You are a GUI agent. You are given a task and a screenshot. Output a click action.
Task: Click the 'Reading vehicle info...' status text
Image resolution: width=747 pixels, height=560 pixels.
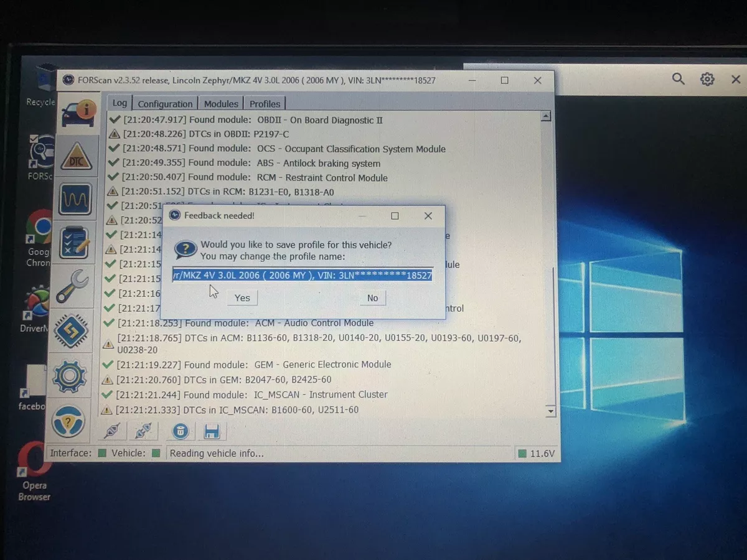(217, 454)
